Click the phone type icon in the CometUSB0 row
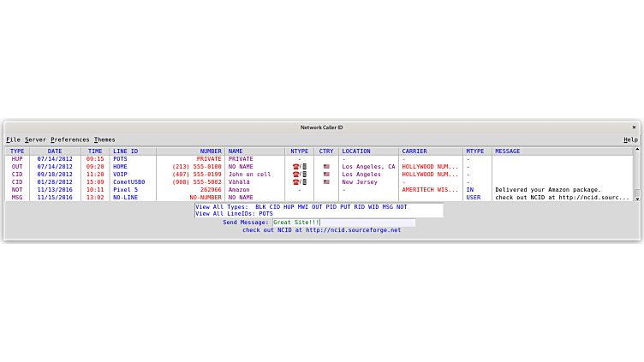 (x=299, y=182)
